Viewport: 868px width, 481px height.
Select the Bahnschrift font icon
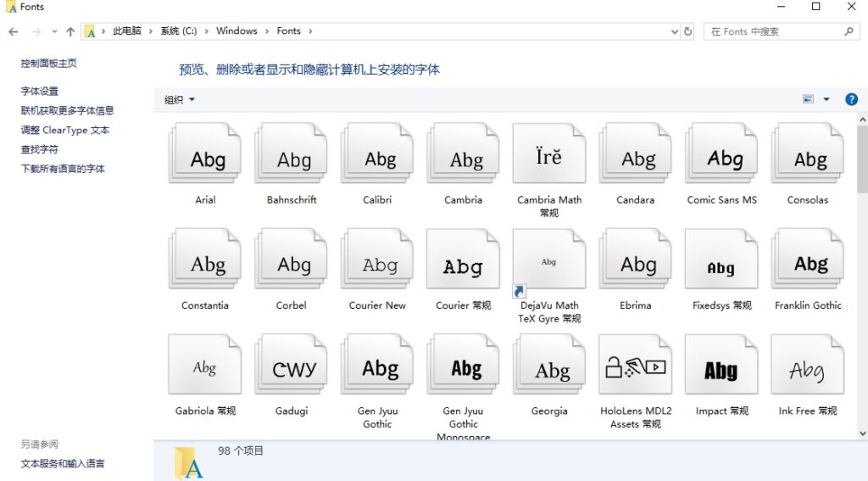click(x=292, y=154)
